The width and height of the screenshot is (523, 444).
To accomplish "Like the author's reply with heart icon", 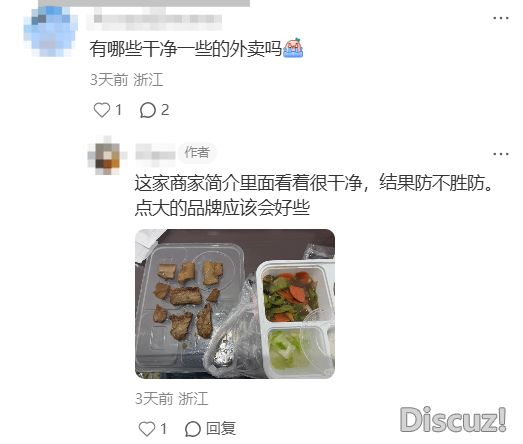I will coord(147,429).
